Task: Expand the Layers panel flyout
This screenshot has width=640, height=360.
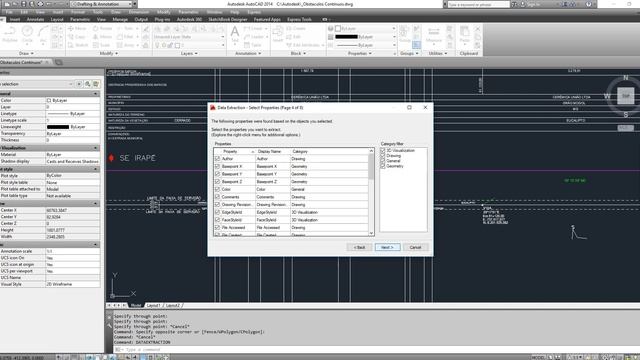Action: tap(189, 53)
